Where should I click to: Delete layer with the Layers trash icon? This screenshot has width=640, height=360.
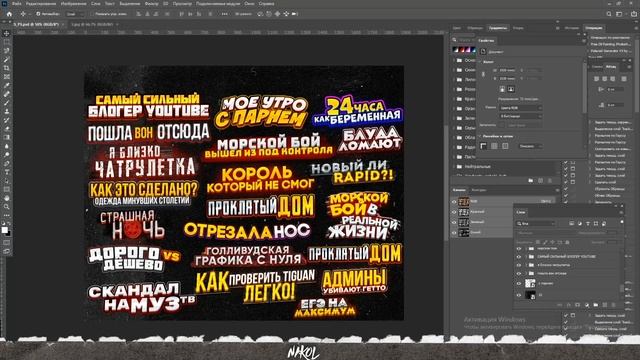click(613, 305)
